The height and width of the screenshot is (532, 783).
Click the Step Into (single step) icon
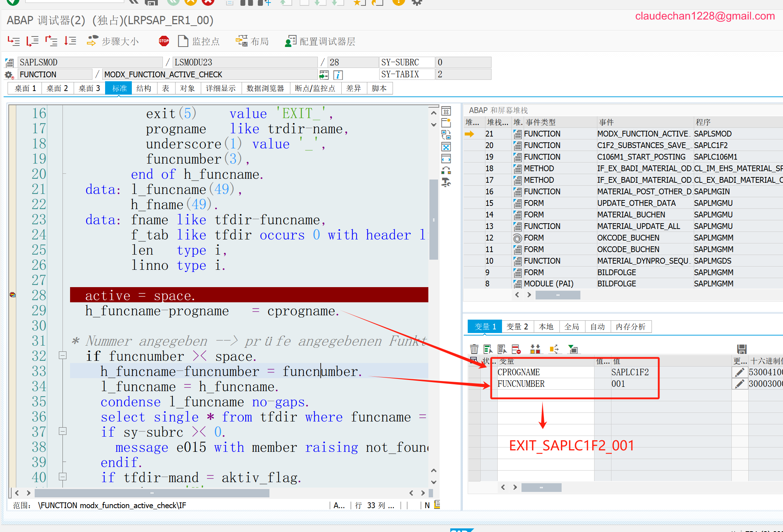tap(14, 41)
